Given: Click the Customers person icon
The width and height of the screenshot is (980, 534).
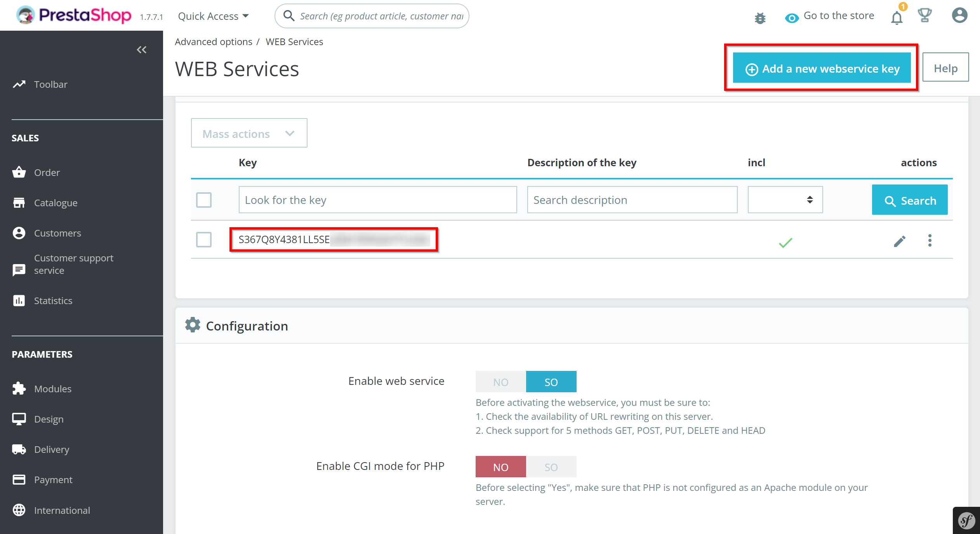Looking at the screenshot, I should [19, 233].
